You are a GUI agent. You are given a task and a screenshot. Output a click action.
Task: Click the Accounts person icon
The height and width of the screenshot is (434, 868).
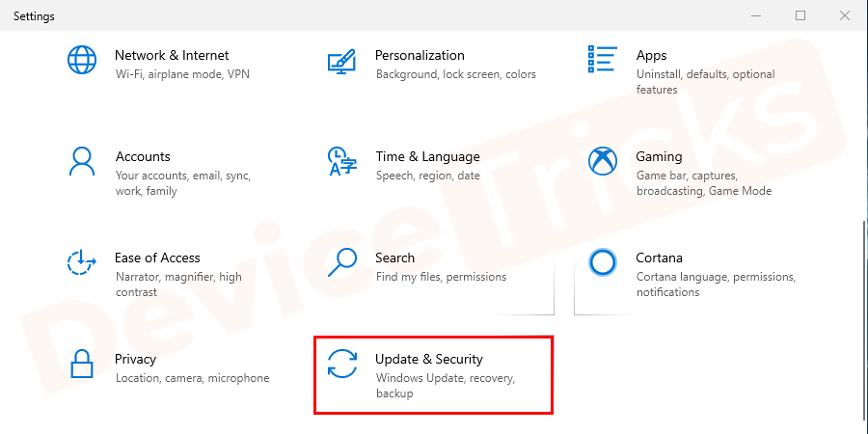point(82,161)
